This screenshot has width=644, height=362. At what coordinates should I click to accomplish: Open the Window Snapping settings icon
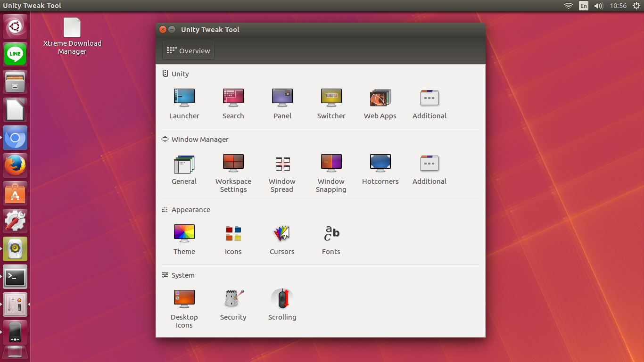pyautogui.click(x=331, y=173)
